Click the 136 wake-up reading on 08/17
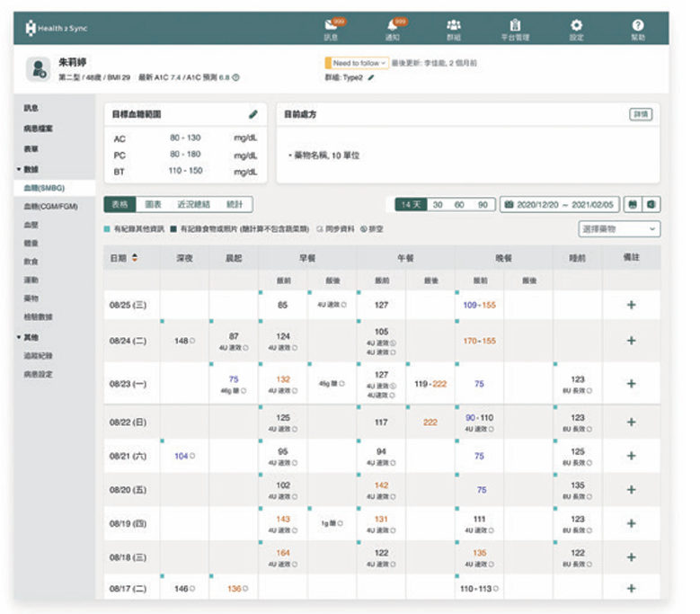700x614 pixels. click(x=235, y=589)
